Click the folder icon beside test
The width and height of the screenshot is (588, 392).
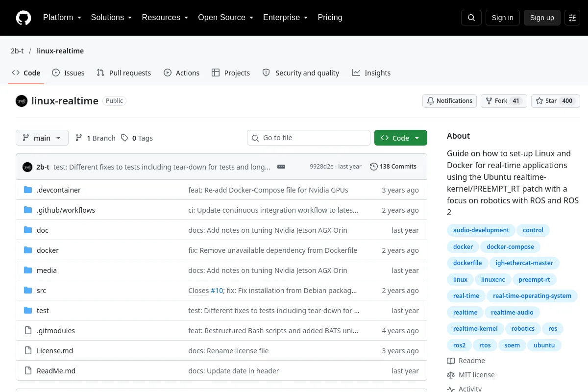coord(28,311)
